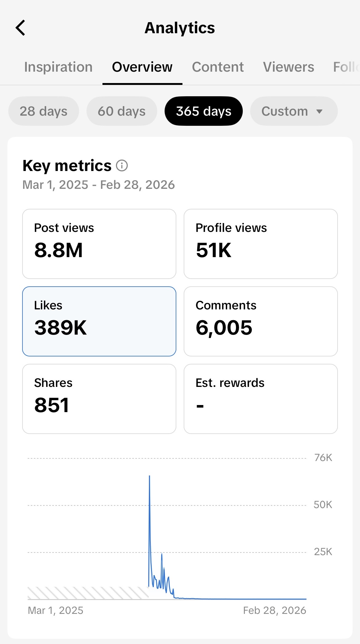The width and height of the screenshot is (360, 644).
Task: Select the Post views metric card
Action: (99, 244)
